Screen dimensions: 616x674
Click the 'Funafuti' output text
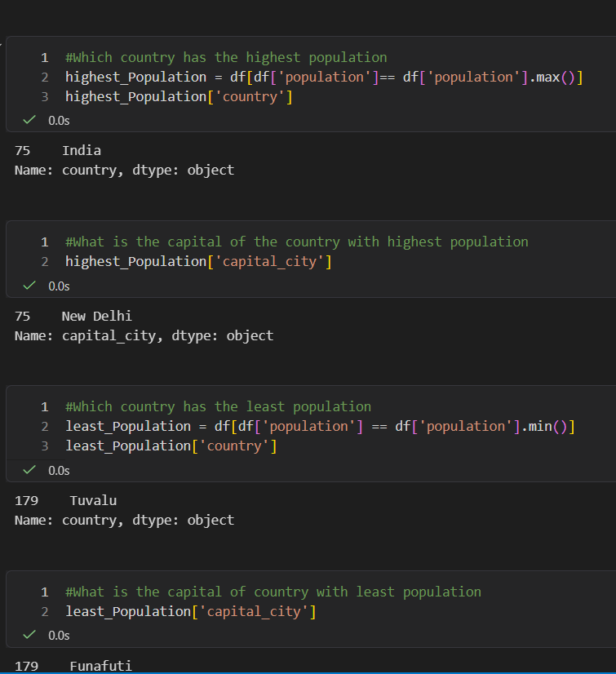tap(100, 666)
